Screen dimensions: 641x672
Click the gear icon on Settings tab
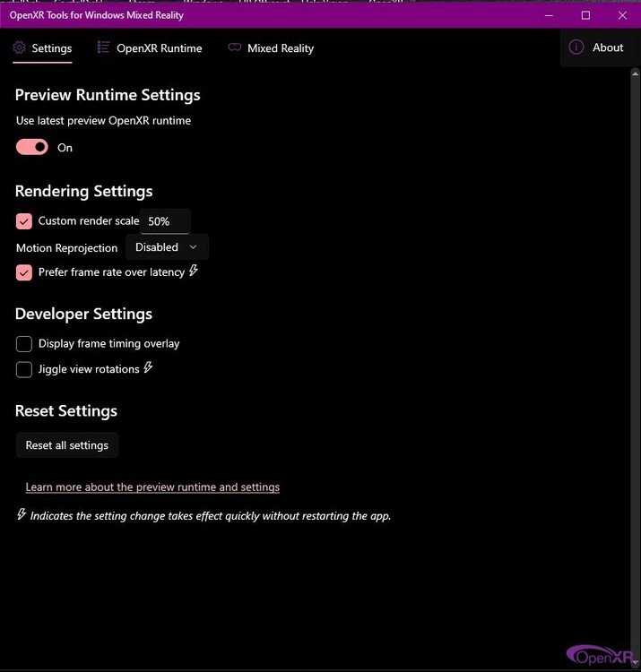pyautogui.click(x=20, y=47)
